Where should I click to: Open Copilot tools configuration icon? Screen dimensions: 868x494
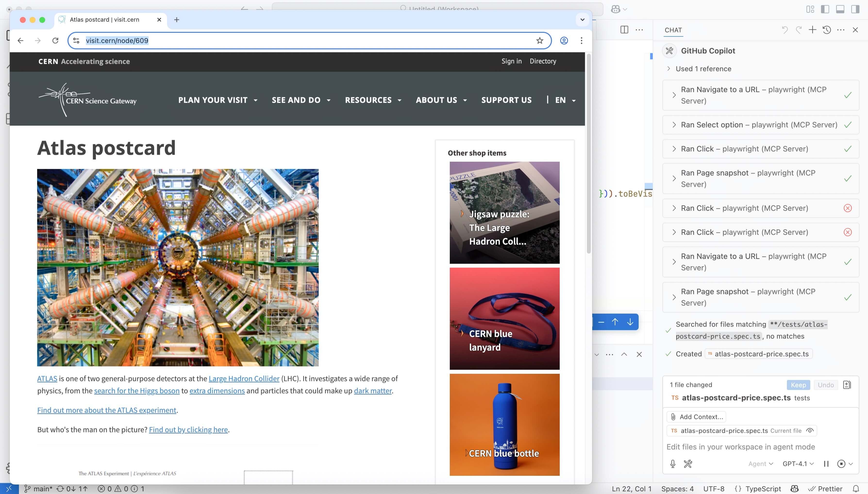pyautogui.click(x=688, y=463)
